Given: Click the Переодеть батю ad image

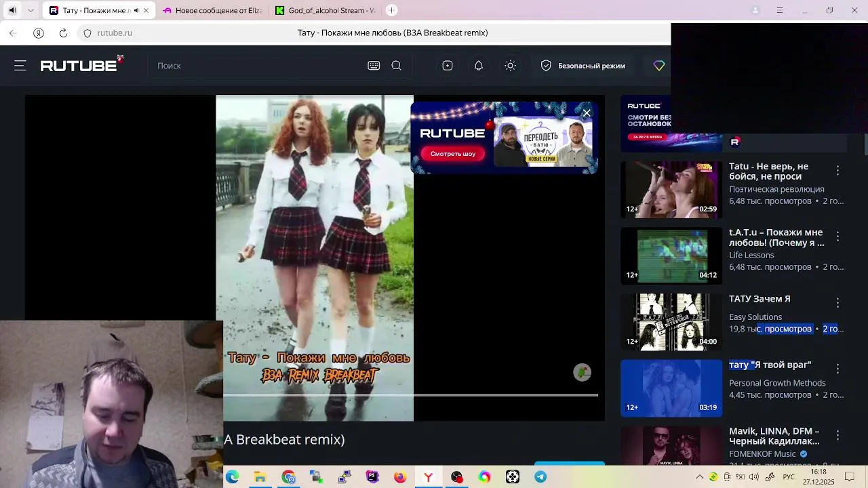Looking at the screenshot, I should click(x=542, y=142).
